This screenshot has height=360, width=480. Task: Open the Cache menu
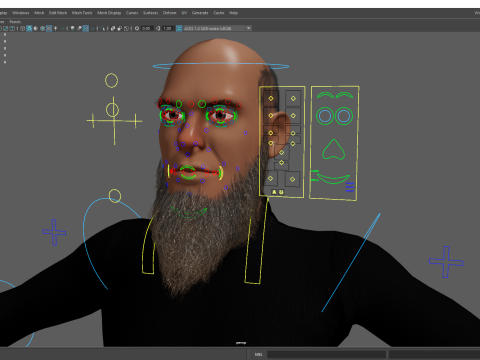219,13
